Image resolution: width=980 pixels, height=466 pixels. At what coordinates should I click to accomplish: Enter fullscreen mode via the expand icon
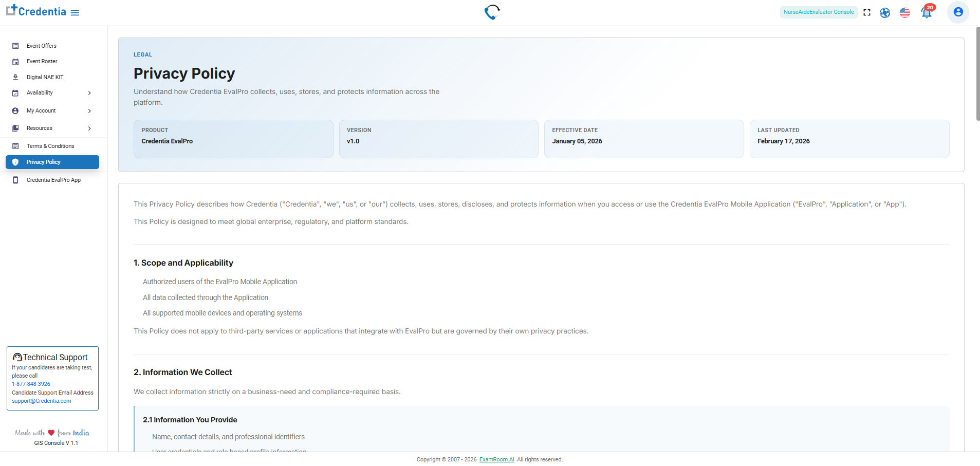[867, 12]
